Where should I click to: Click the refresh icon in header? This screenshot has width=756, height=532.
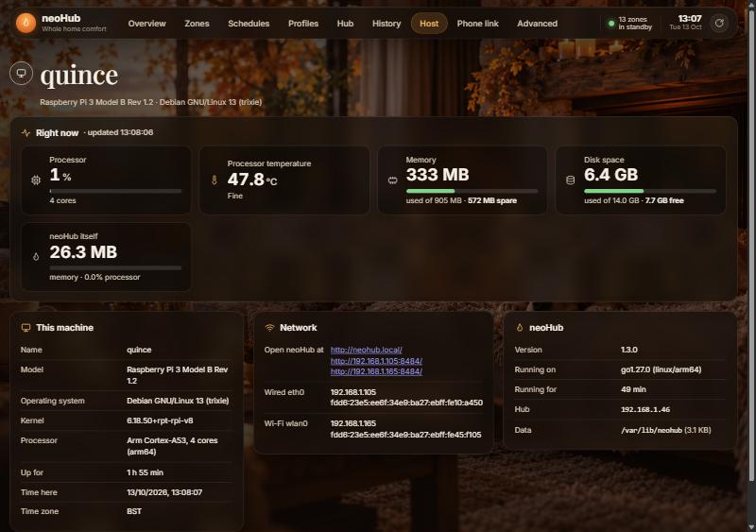[719, 23]
